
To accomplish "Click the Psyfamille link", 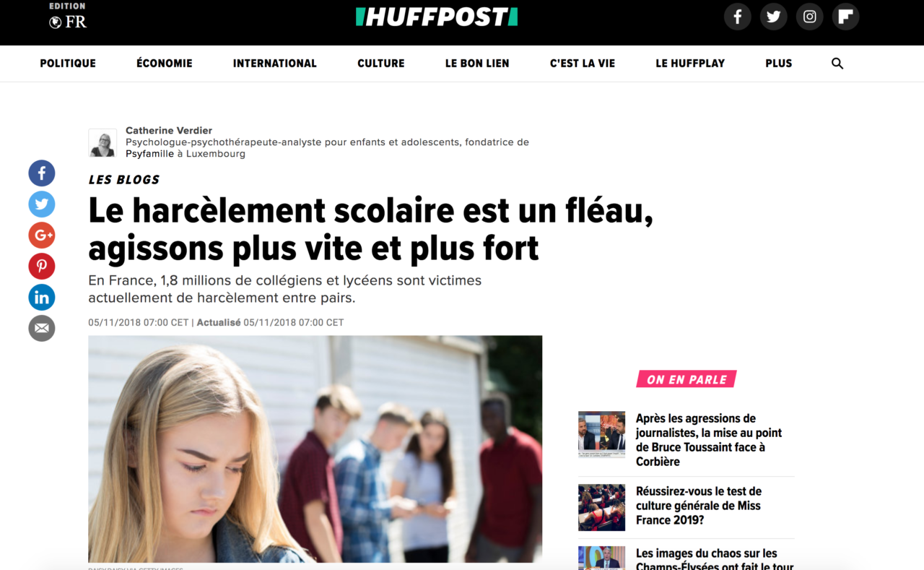I will coord(150,154).
